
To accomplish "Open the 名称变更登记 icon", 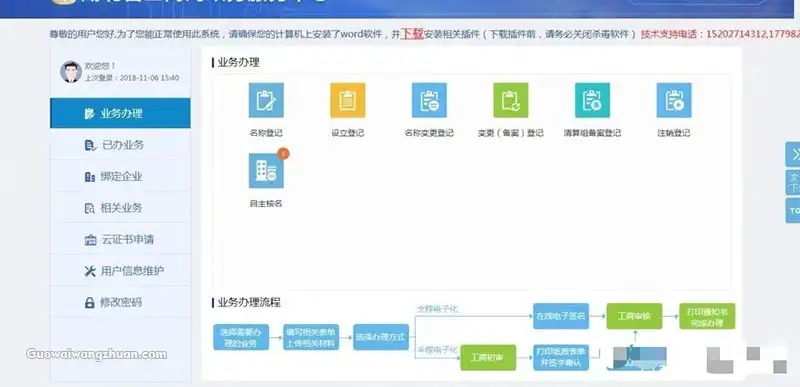I will click(x=429, y=100).
